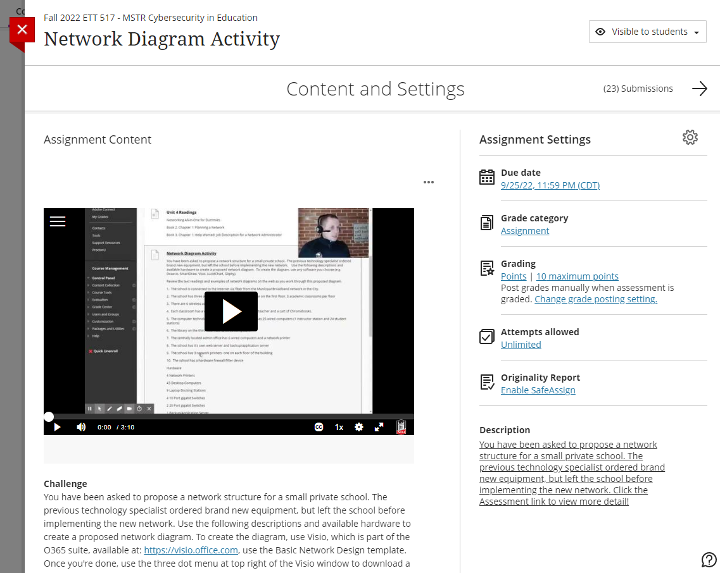Click the Enable SafeAssign link

[x=538, y=390]
